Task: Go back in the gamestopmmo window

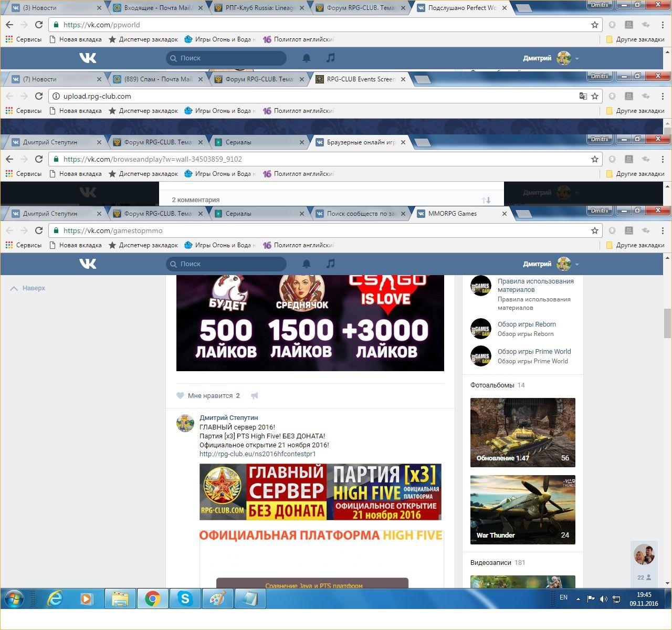Action: (9, 230)
